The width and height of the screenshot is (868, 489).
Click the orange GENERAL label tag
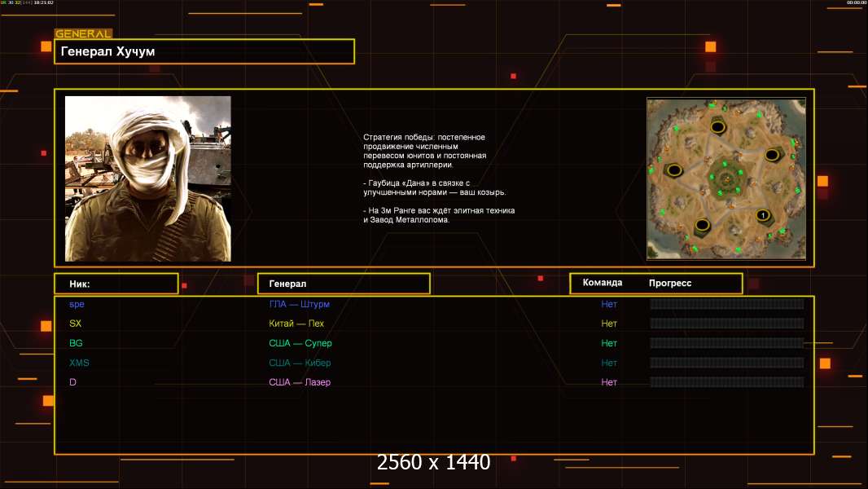point(83,34)
